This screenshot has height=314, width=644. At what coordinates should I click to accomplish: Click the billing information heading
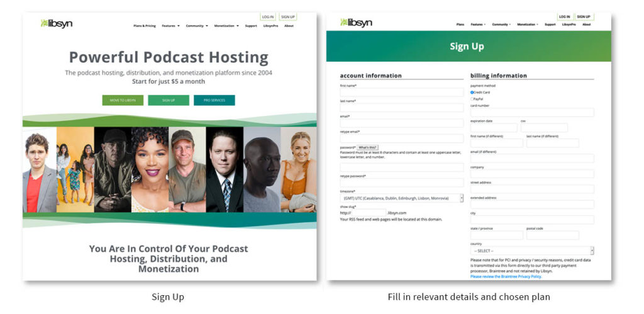pyautogui.click(x=499, y=76)
